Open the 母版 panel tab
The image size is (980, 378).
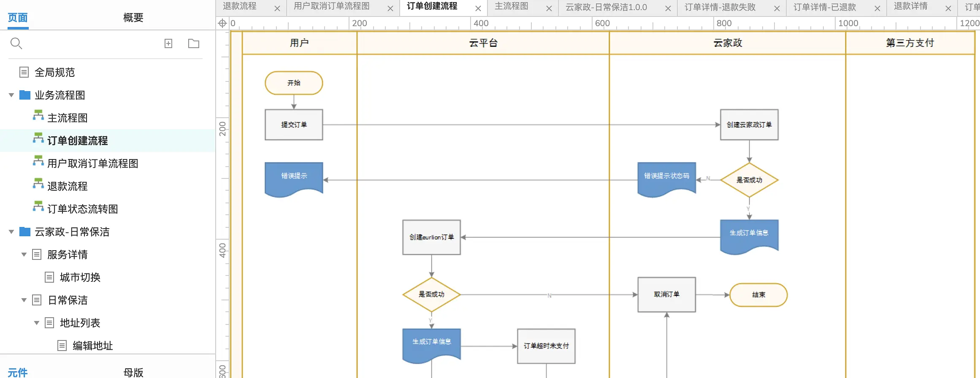133,372
